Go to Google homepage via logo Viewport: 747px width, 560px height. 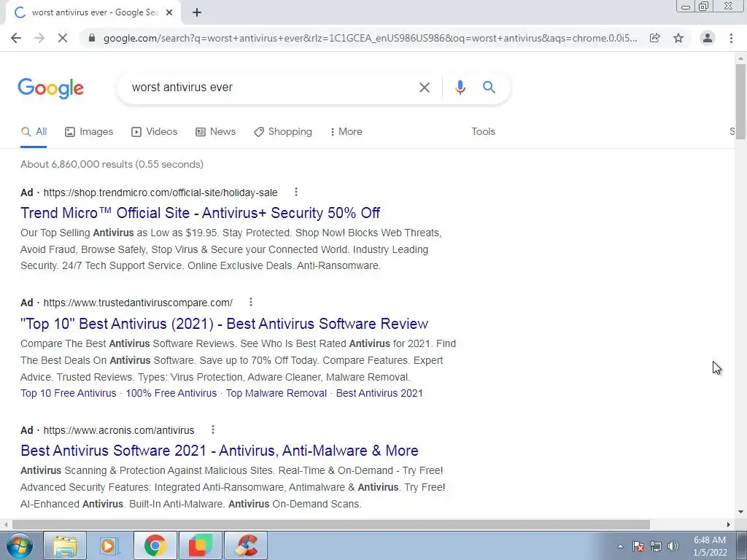[51, 88]
